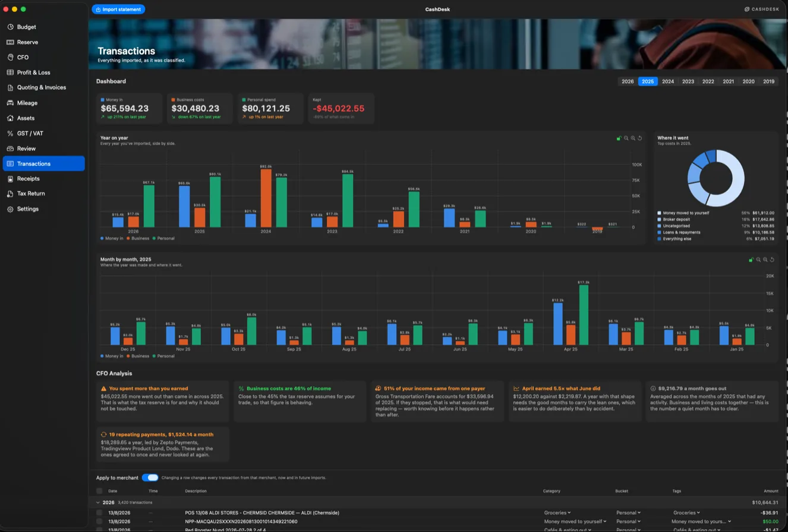The image size is (788, 532).
Task: Open Groceries tags dropdown for ALDI row
Action: (x=686, y=512)
